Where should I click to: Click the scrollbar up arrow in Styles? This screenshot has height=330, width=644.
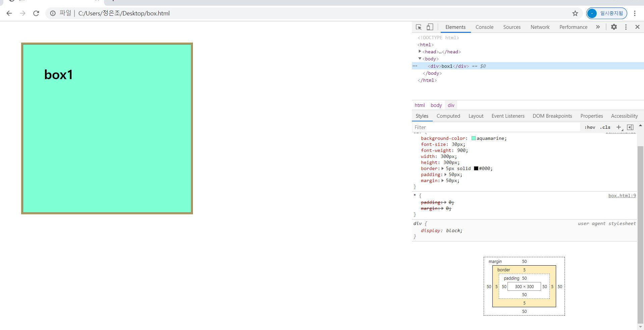point(640,125)
